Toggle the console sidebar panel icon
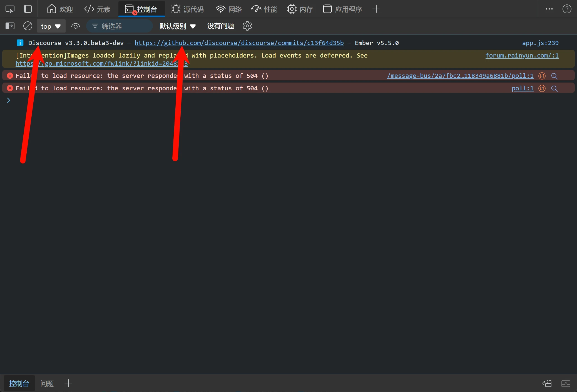This screenshot has height=392, width=577. point(10,26)
